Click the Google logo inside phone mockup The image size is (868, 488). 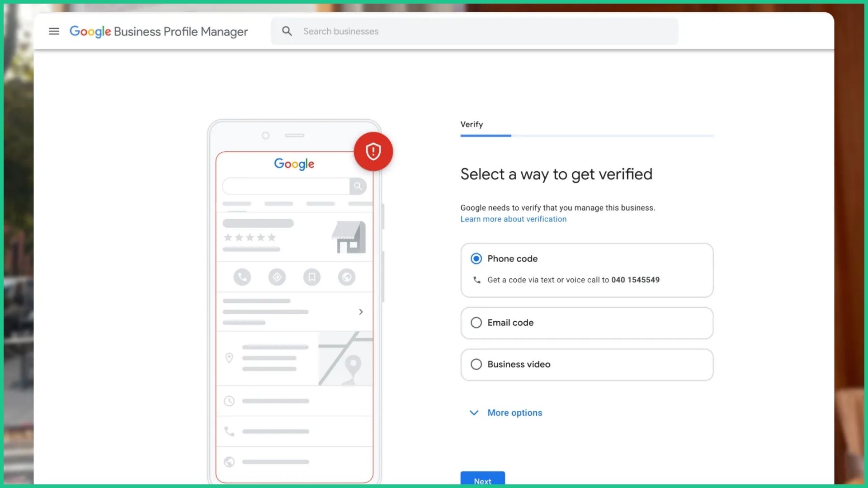click(x=294, y=164)
